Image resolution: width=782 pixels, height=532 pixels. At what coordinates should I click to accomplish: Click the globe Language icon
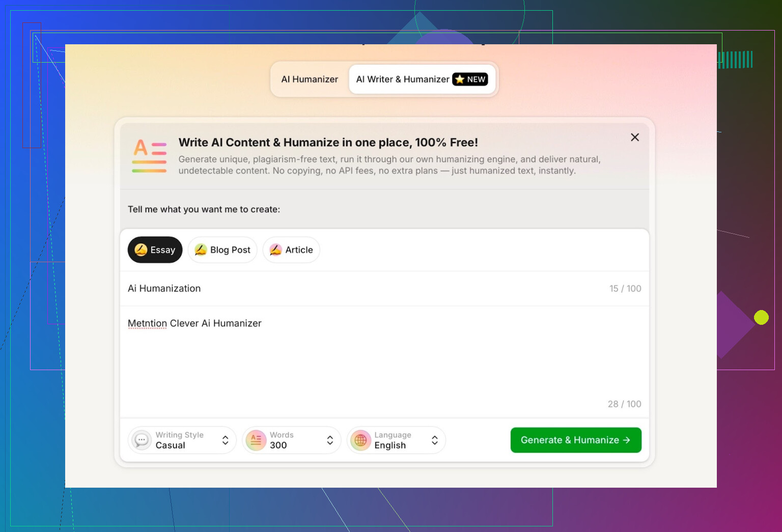[x=360, y=440]
